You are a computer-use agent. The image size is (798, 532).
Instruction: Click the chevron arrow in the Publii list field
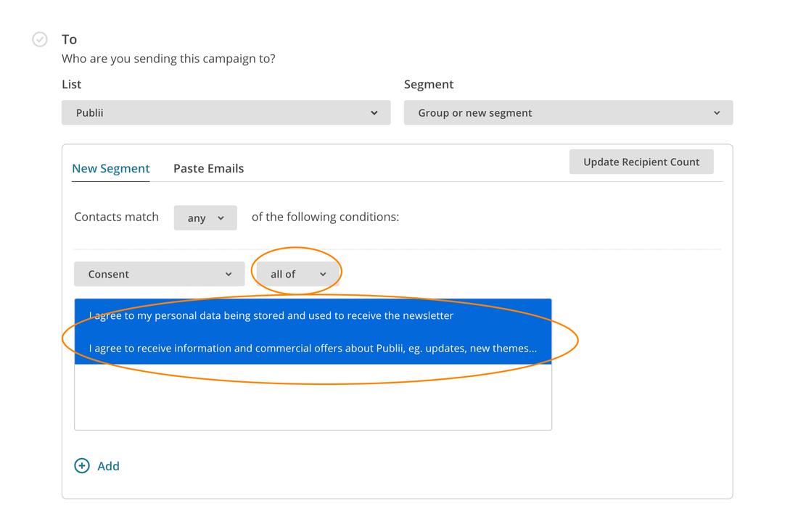pyautogui.click(x=374, y=113)
